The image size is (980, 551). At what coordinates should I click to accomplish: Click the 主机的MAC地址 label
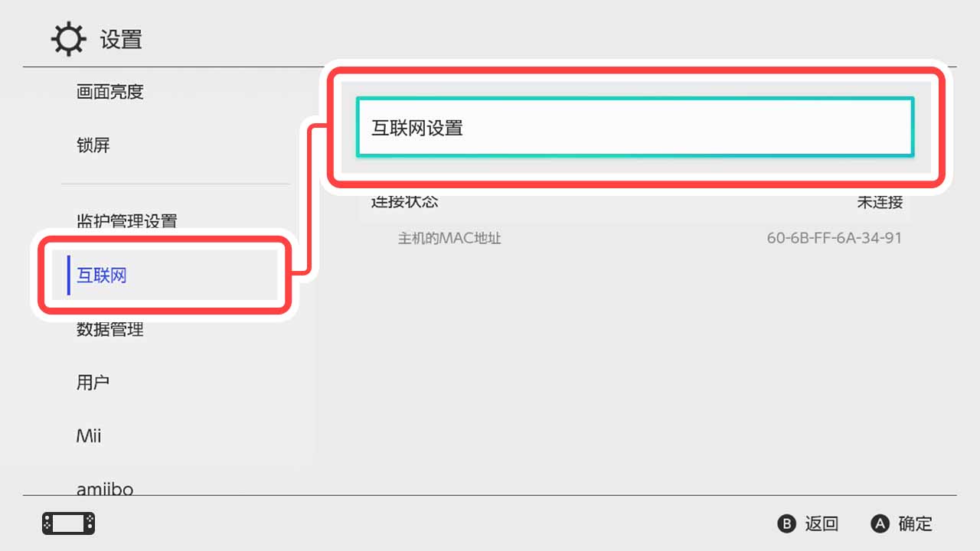(x=449, y=238)
